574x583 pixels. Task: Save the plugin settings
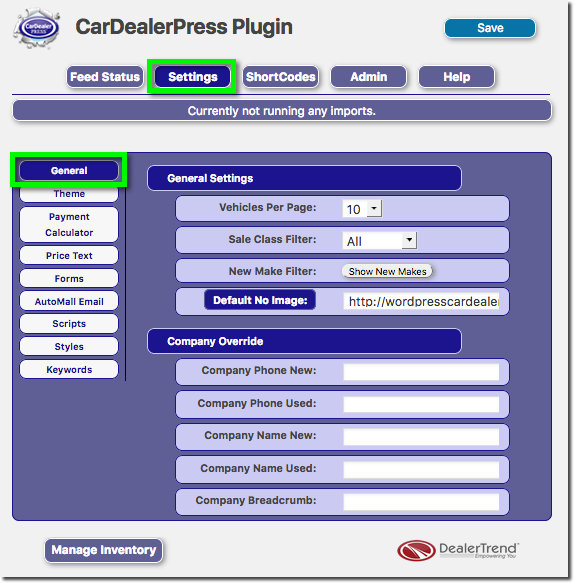pyautogui.click(x=490, y=28)
